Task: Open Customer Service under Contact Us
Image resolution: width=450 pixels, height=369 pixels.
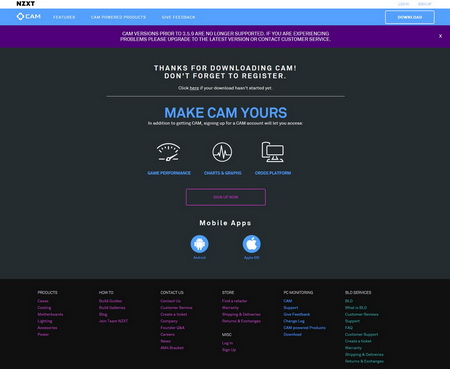Action: [176, 308]
